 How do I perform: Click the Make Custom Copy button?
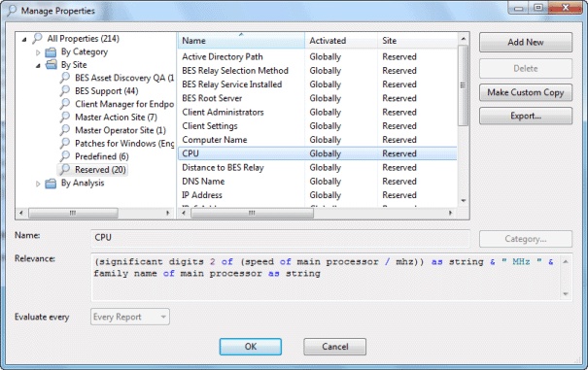click(526, 92)
